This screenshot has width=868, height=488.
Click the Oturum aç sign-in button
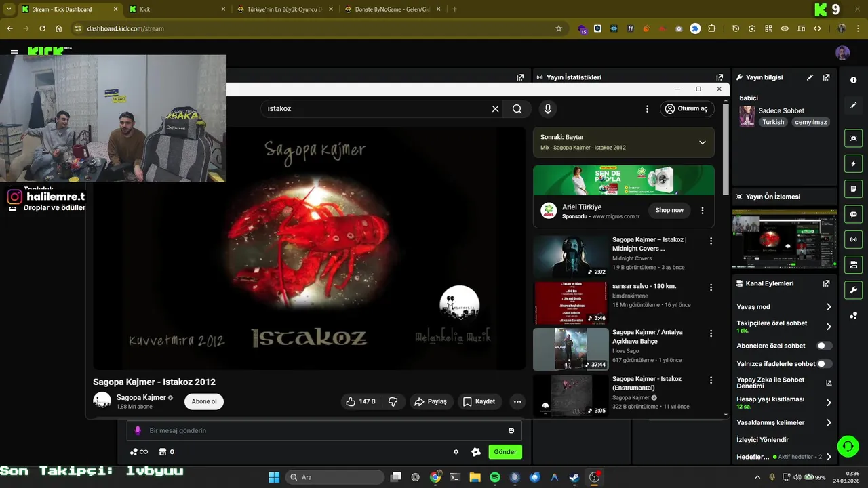point(686,108)
